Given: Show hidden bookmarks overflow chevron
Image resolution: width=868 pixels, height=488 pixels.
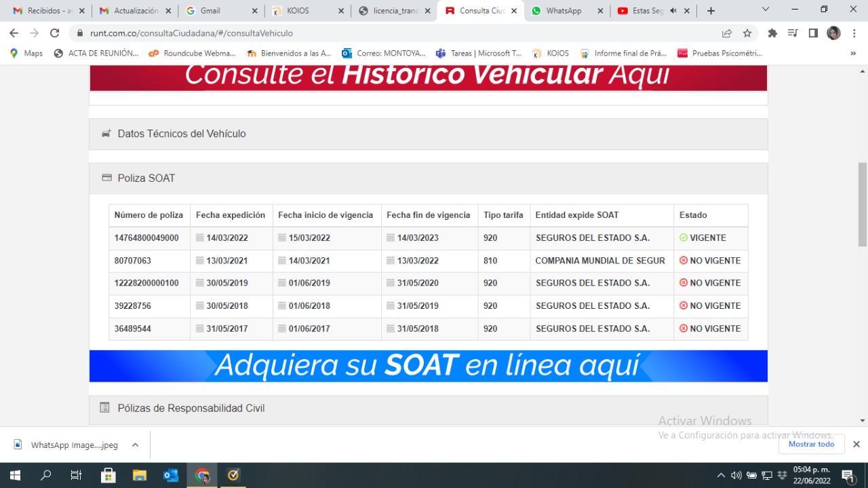Looking at the screenshot, I should [x=853, y=53].
